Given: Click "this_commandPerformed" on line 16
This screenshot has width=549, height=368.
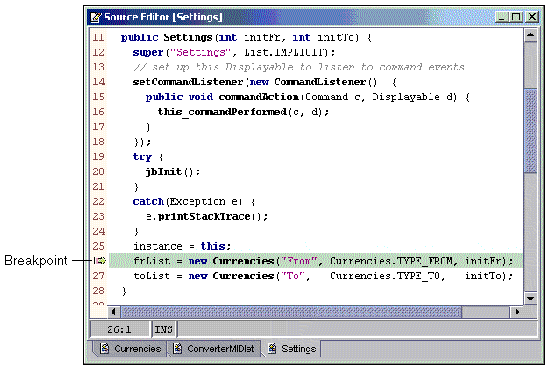Looking at the screenshot, I should tap(222, 112).
